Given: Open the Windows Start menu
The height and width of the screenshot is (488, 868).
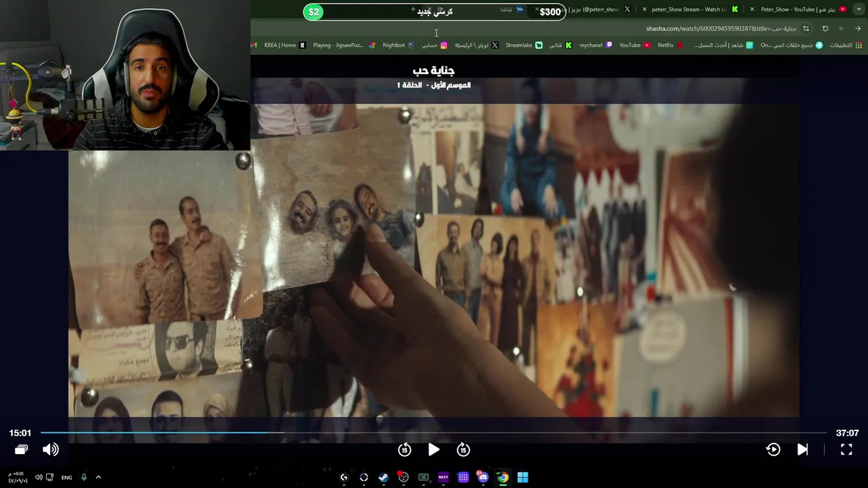Looking at the screenshot, I should (523, 477).
